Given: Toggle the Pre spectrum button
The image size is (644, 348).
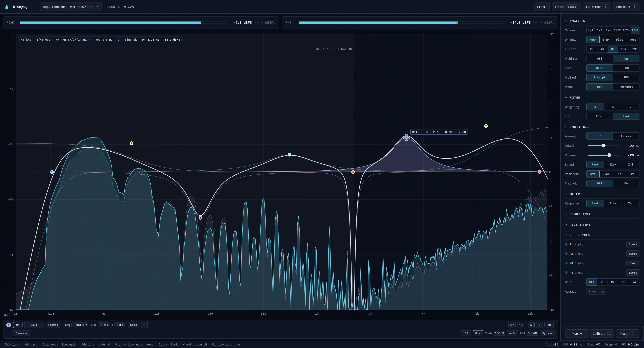Looking at the screenshot, I should [x=478, y=333].
